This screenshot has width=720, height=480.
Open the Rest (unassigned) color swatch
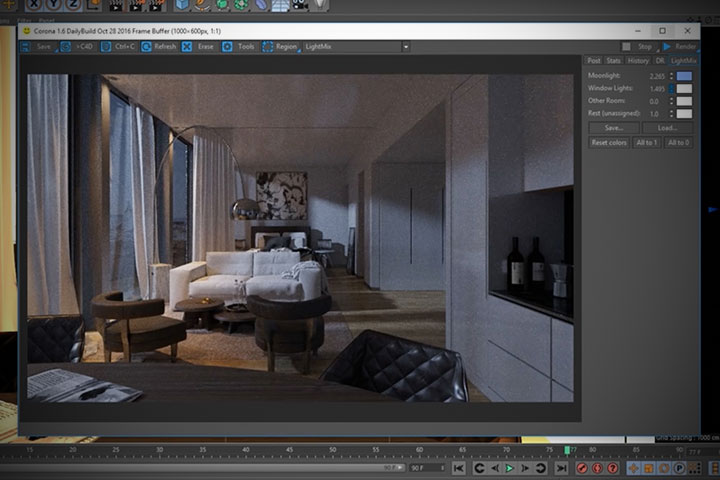[x=684, y=113]
